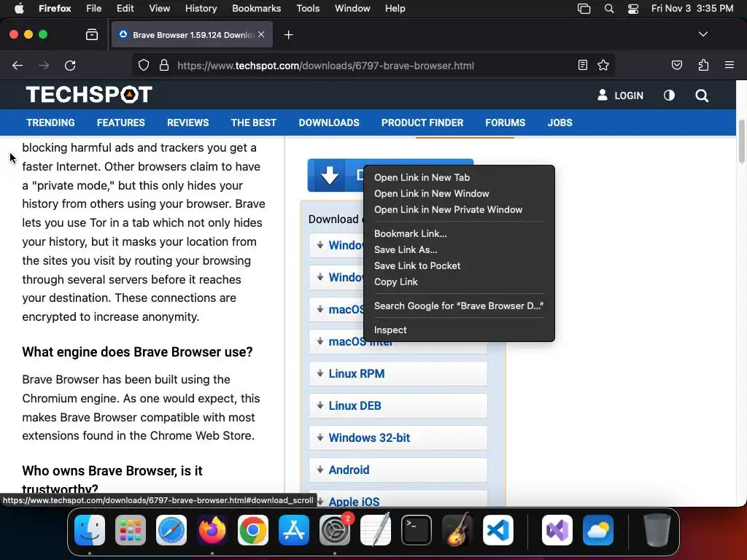Screen dimensions: 747x560
Task: Open the TRENDING navigation menu
Action: click(50, 122)
